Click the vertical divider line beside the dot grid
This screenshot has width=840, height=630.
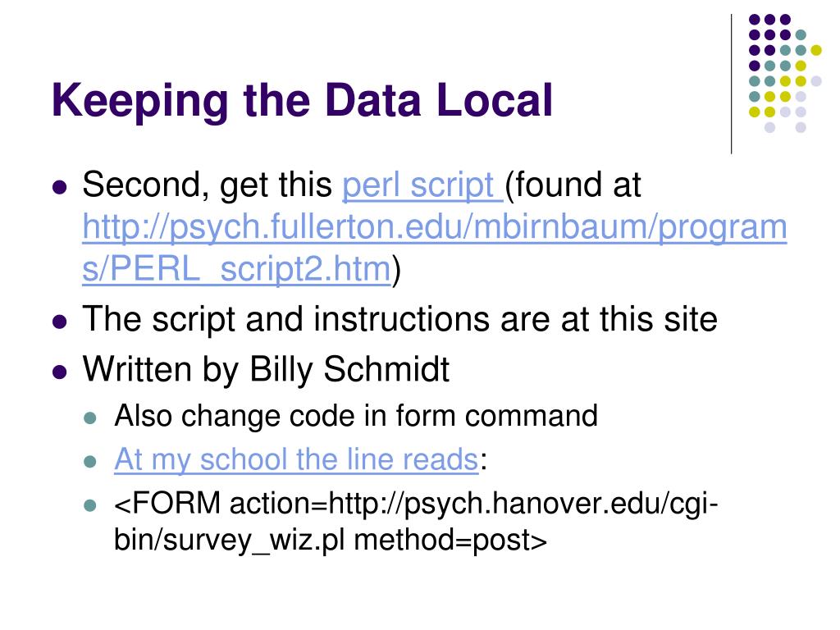click(732, 82)
